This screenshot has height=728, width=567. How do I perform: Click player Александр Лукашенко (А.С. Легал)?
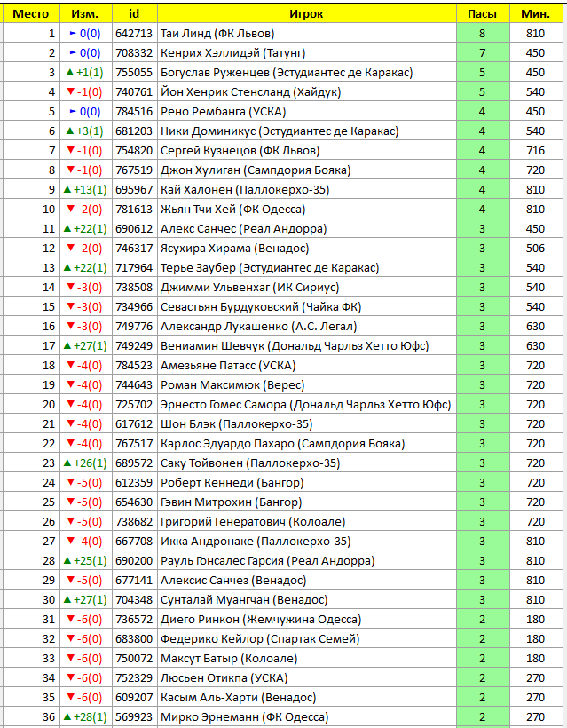click(x=258, y=326)
